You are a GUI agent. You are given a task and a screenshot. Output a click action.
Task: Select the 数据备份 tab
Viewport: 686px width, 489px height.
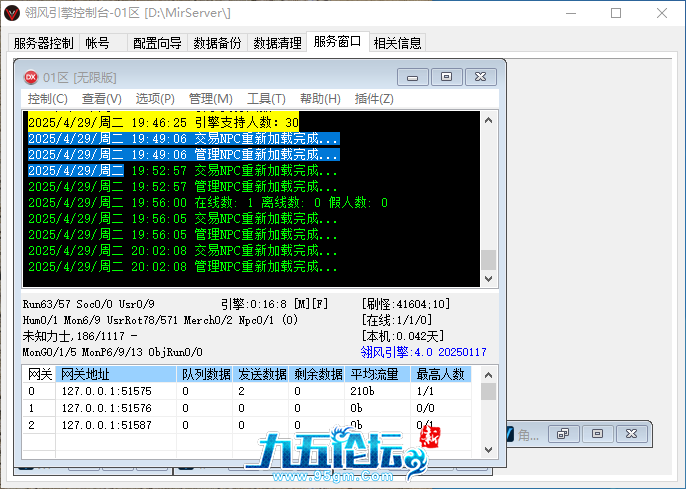coord(217,43)
